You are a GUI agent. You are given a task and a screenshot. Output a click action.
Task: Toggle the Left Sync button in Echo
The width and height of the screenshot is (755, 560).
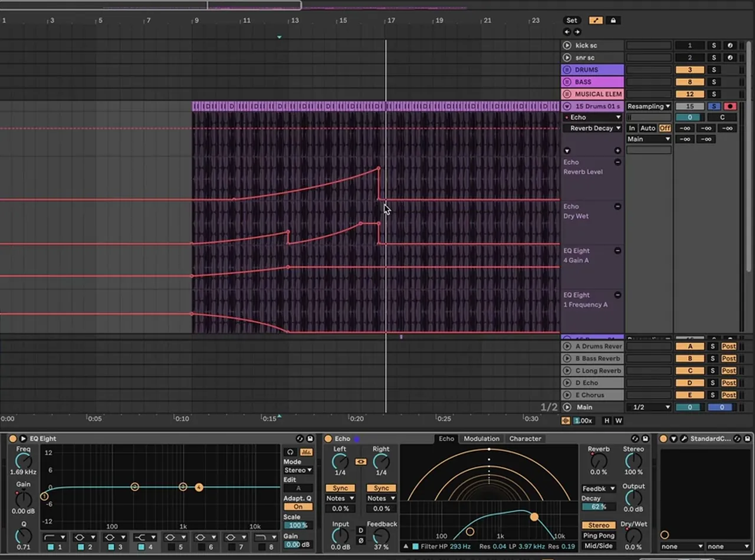pyautogui.click(x=340, y=488)
